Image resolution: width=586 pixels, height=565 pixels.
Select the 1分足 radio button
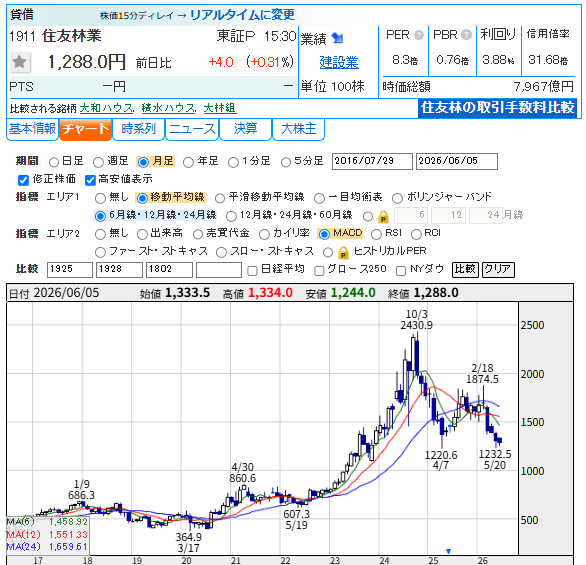233,162
